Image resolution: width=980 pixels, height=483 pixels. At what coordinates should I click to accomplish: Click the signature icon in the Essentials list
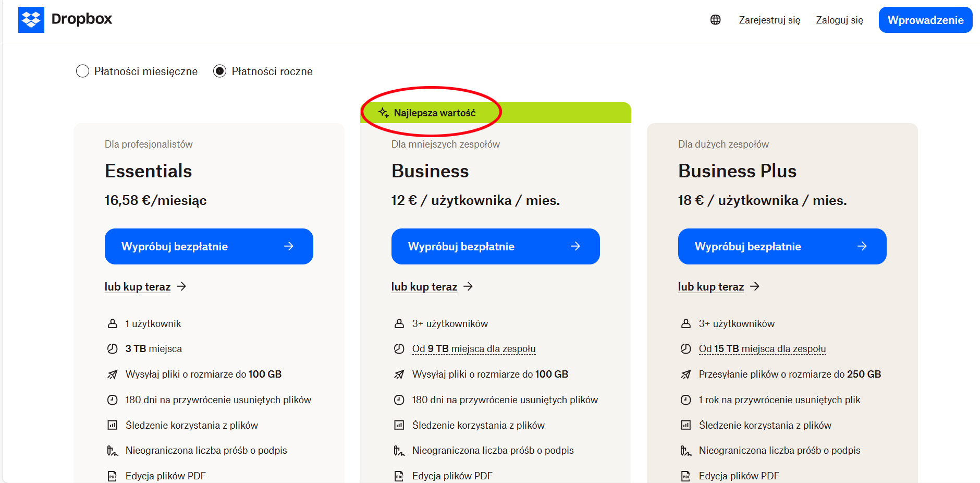[x=113, y=451]
